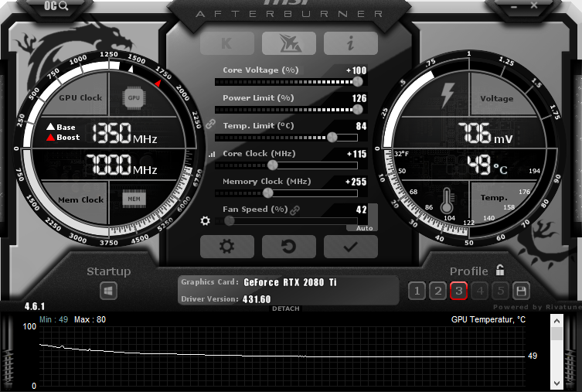The width and height of the screenshot is (582, 392).
Task: Toggle the Windows Startup button
Action: click(108, 291)
